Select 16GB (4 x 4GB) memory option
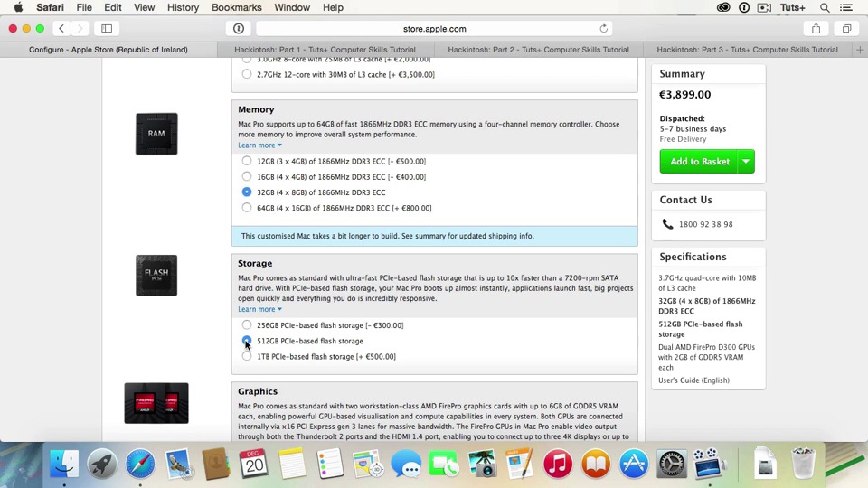Image resolution: width=868 pixels, height=488 pixels. pyautogui.click(x=247, y=176)
